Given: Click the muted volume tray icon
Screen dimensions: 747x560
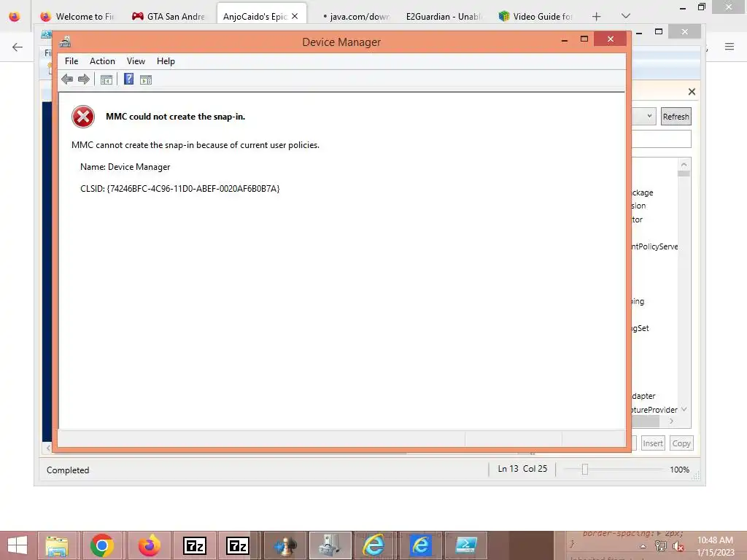Looking at the screenshot, I should pyautogui.click(x=678, y=547).
